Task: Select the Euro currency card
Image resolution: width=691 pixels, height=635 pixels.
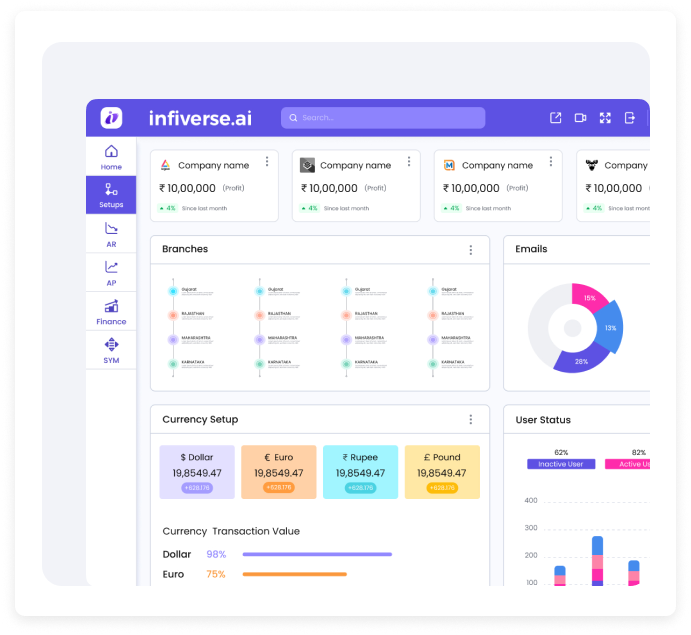Action: (x=278, y=472)
